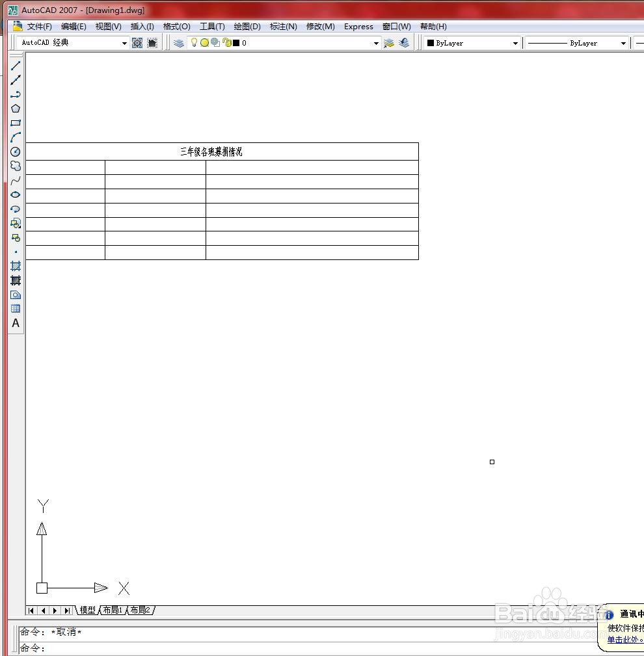This screenshot has height=656, width=644.
Task: Select the Multiline Text tool
Action: pos(16,323)
